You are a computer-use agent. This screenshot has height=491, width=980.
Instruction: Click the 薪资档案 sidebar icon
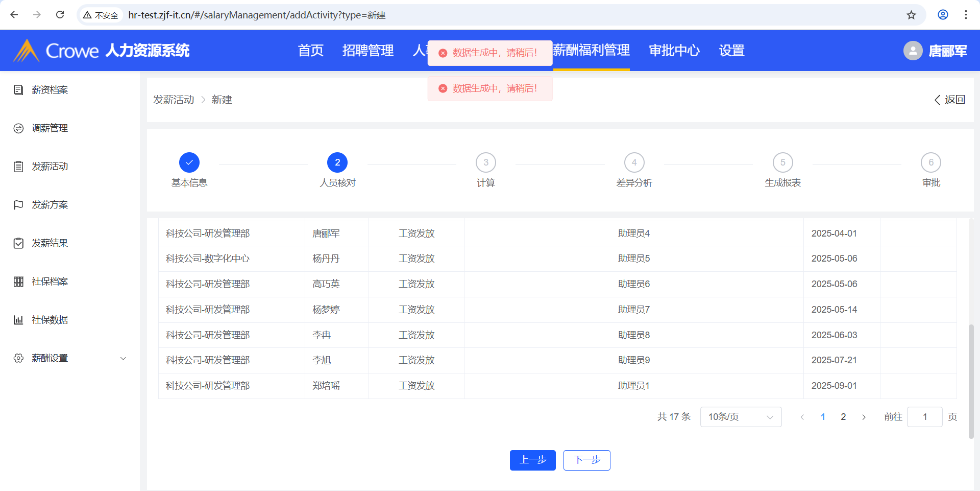click(18, 90)
